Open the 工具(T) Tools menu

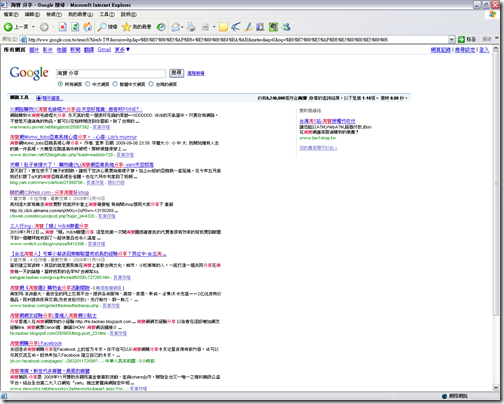[x=107, y=14]
